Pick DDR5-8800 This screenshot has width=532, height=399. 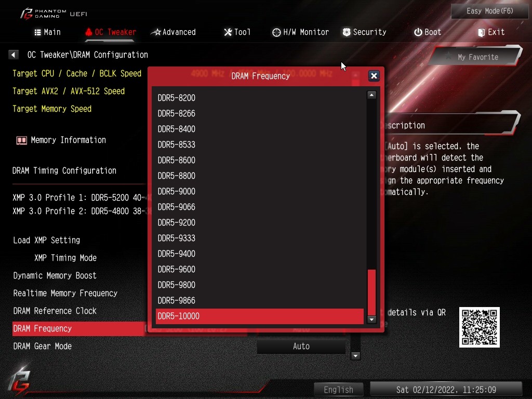(x=260, y=176)
